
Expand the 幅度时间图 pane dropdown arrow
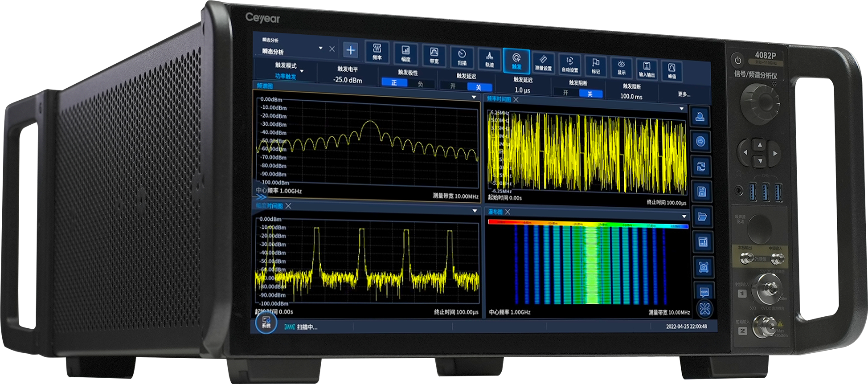(x=475, y=211)
